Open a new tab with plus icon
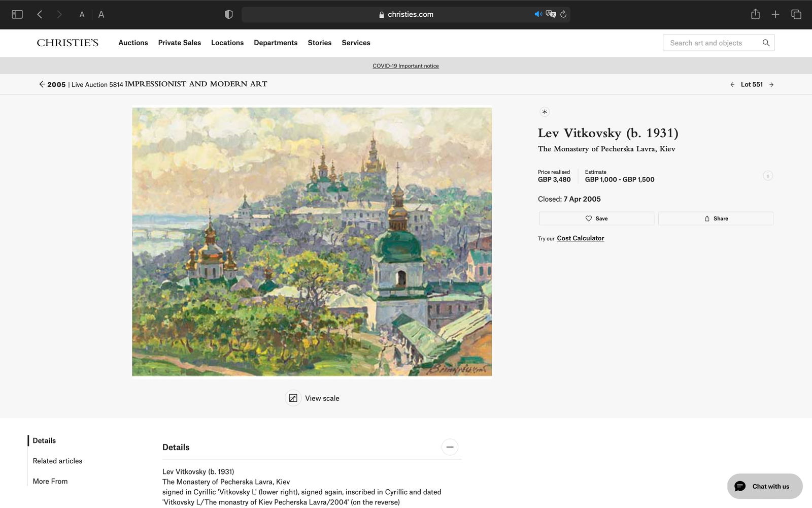Viewport: 812px width, 508px height. pyautogui.click(x=775, y=14)
